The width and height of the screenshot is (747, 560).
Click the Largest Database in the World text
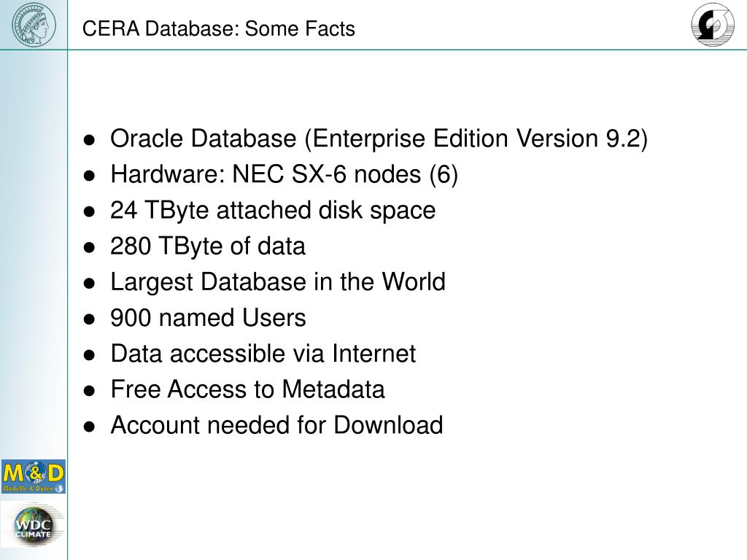coord(278,282)
